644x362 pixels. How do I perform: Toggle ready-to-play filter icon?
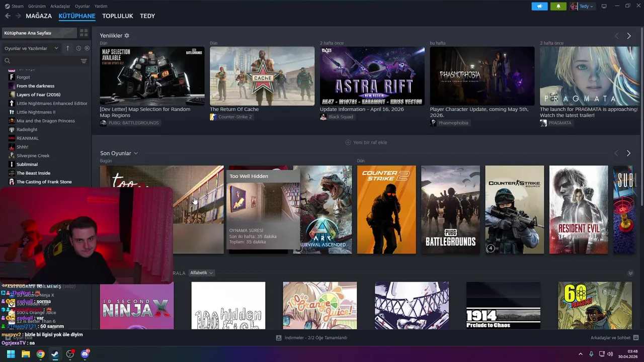point(87,48)
